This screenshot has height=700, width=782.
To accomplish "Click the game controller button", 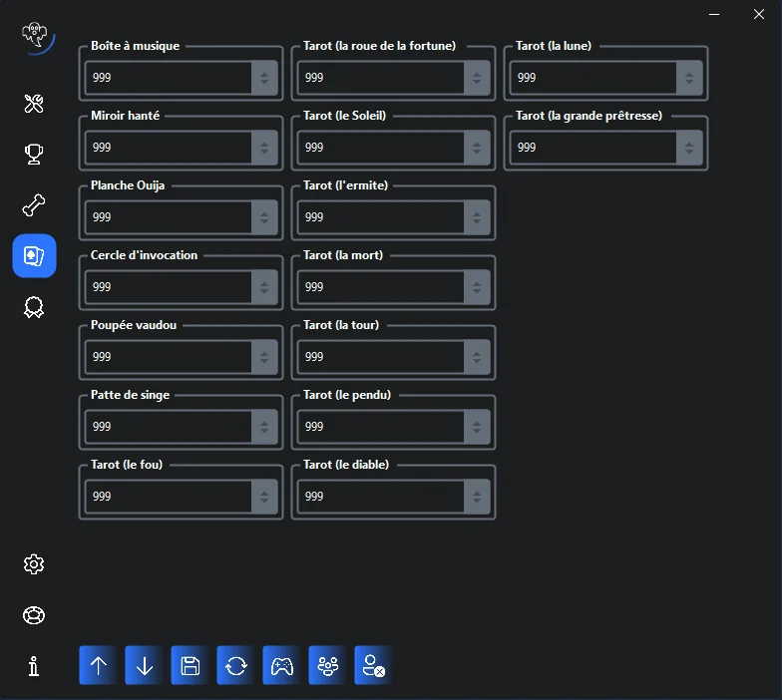I will click(x=281, y=666).
